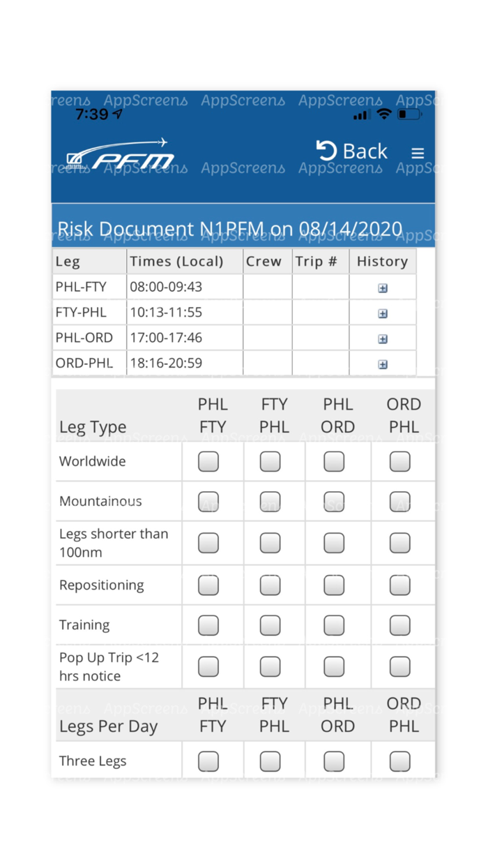Click the Trip # field for the FTY-PHL leg
The width and height of the screenshot is (488, 868).
click(x=319, y=313)
